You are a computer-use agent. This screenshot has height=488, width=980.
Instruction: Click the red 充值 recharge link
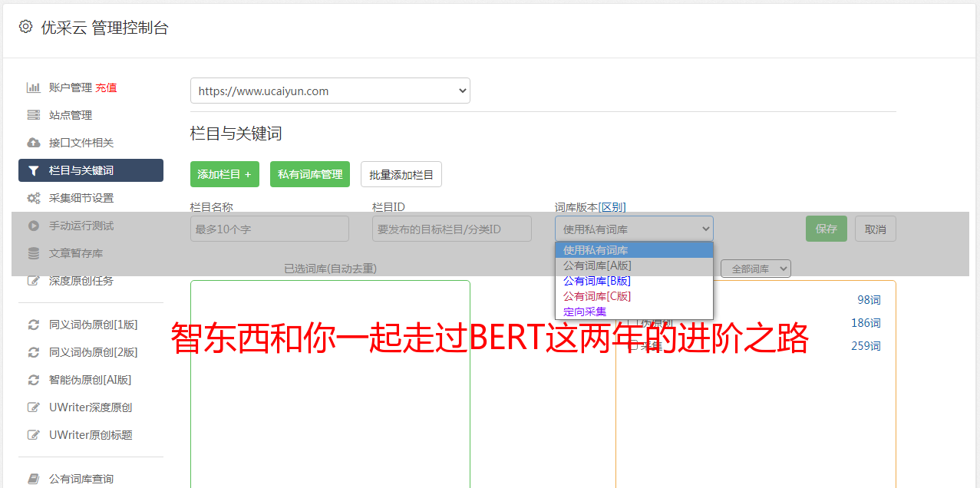tap(106, 87)
